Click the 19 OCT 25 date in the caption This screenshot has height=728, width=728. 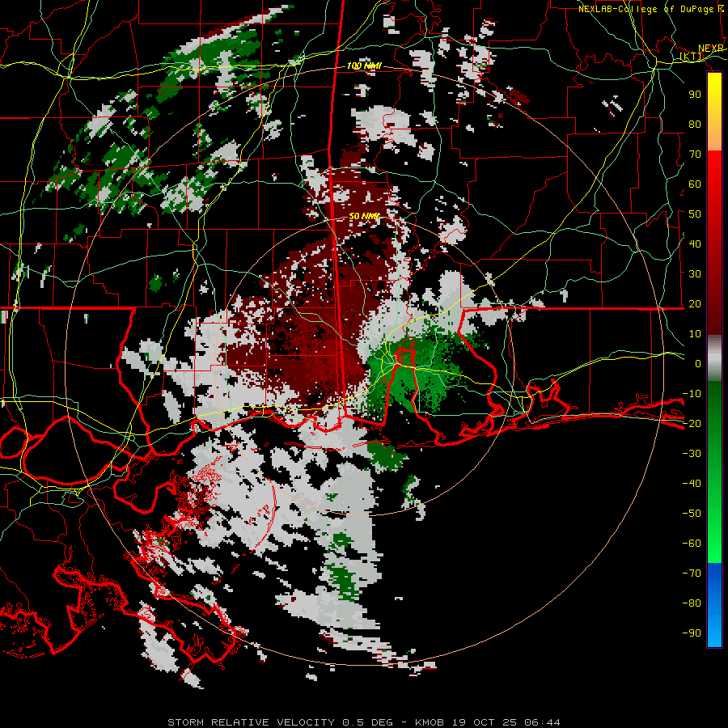[484, 722]
